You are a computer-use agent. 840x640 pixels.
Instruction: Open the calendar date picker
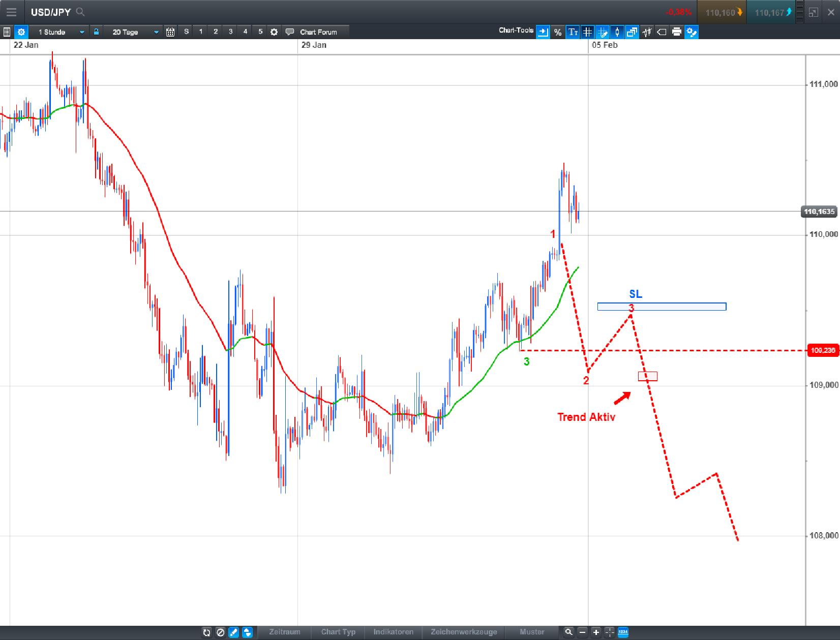coord(170,32)
